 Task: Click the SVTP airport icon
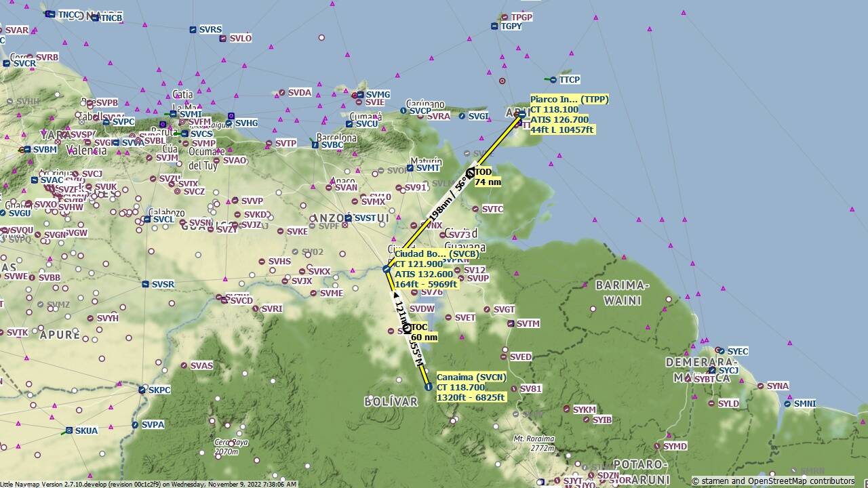click(x=270, y=144)
